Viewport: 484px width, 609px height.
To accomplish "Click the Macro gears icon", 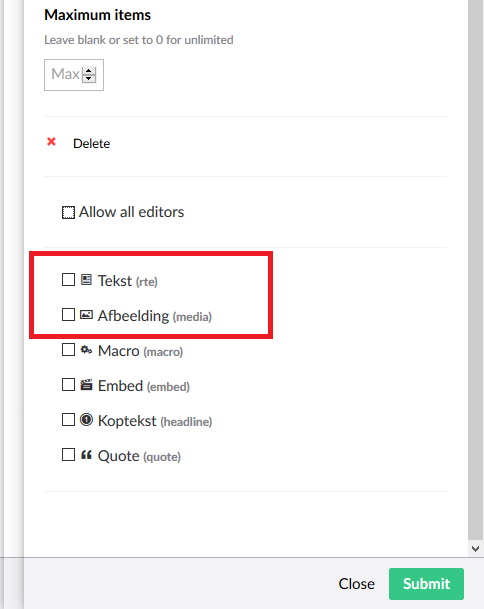I will (86, 350).
